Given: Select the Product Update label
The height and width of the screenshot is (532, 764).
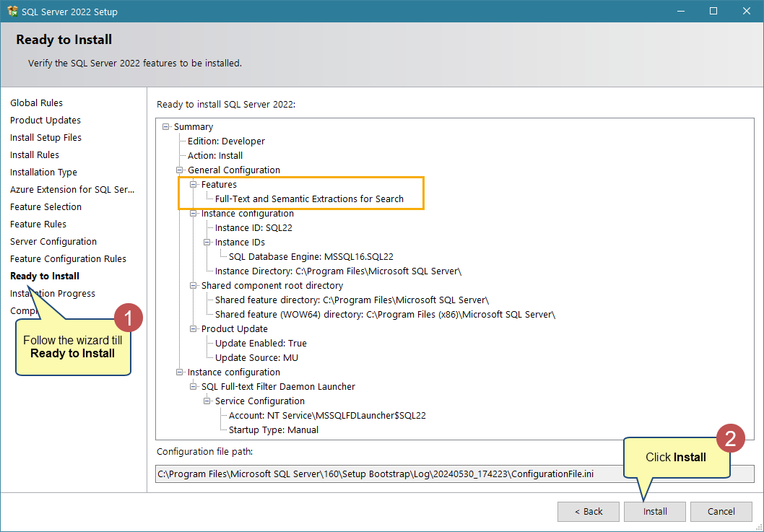Looking at the screenshot, I should point(235,329).
